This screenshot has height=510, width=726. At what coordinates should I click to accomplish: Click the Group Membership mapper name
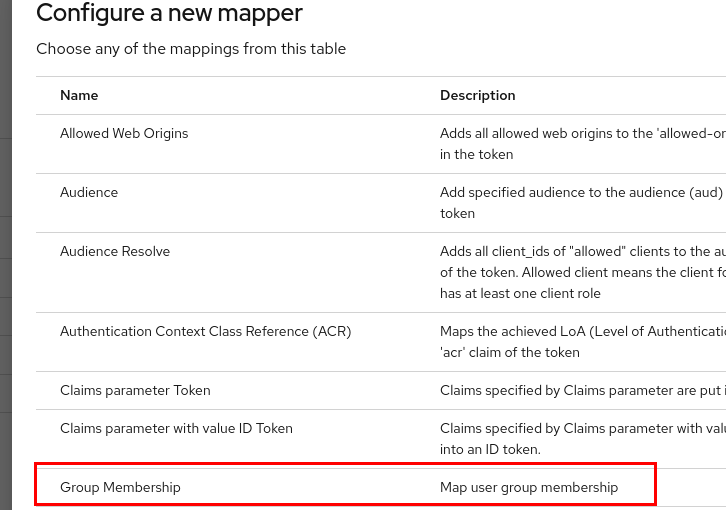point(120,487)
